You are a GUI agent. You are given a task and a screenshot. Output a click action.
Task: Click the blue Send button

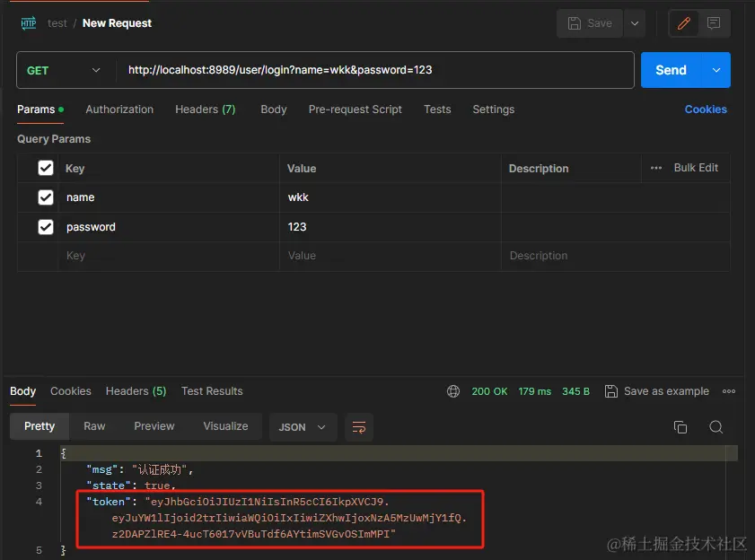coord(672,70)
